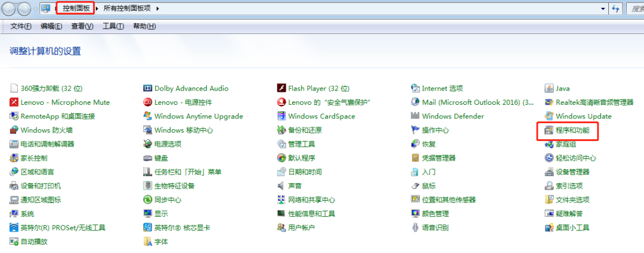Open the 文件(F) menu
The height and width of the screenshot is (253, 644).
point(21,26)
